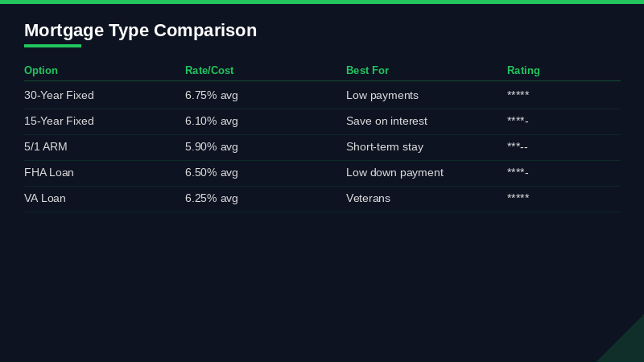Click the Rating column header
Screen dimensions: 644x362
pos(523,71)
